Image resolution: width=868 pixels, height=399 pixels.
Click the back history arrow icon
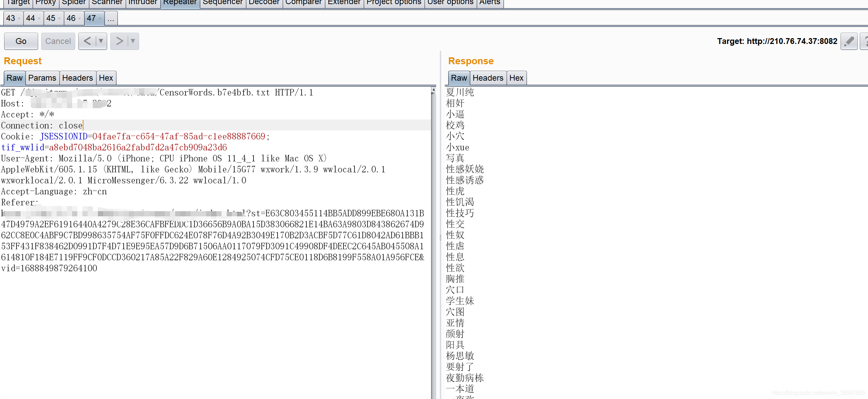[x=87, y=41]
